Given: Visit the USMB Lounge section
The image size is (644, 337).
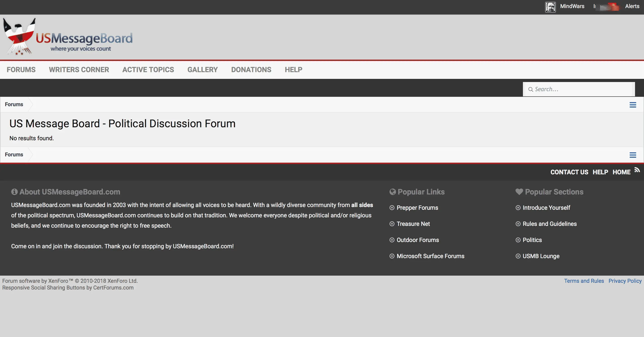Looking at the screenshot, I should pyautogui.click(x=541, y=256).
